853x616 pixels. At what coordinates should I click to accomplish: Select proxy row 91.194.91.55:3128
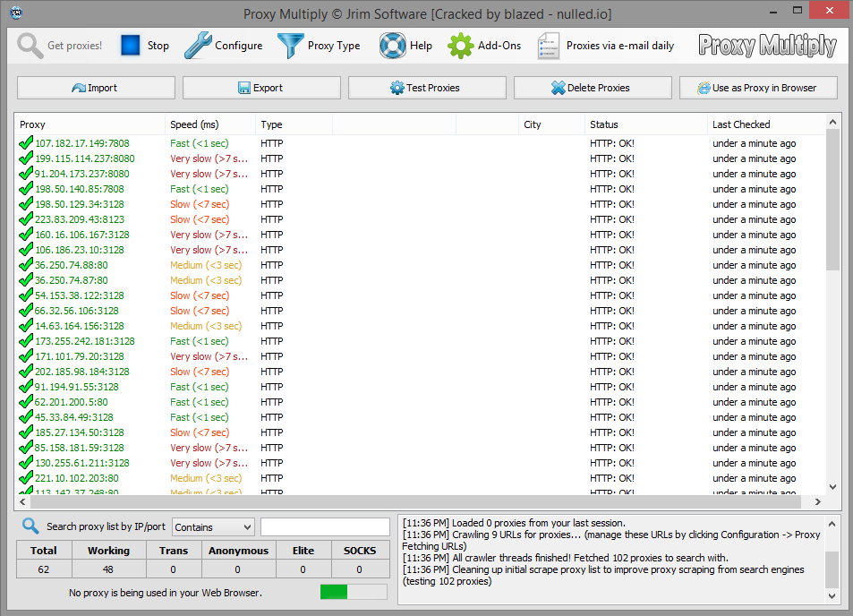[x=420, y=387]
